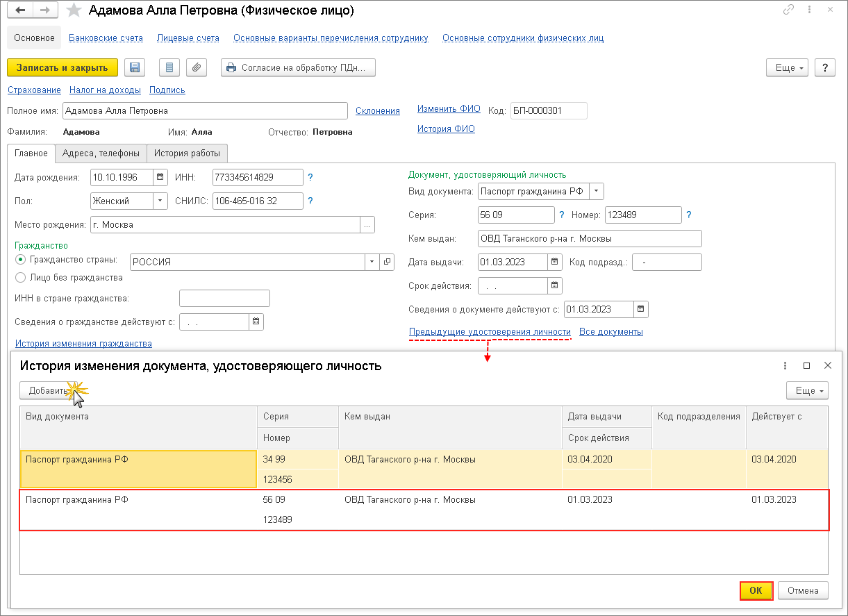
Task: Click the paperclip attachments icon
Action: (x=197, y=67)
